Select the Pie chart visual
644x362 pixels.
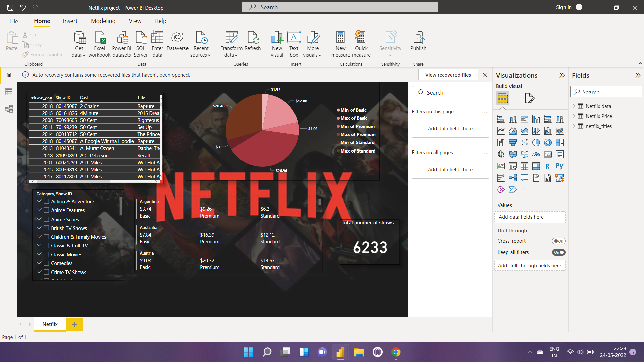click(536, 143)
